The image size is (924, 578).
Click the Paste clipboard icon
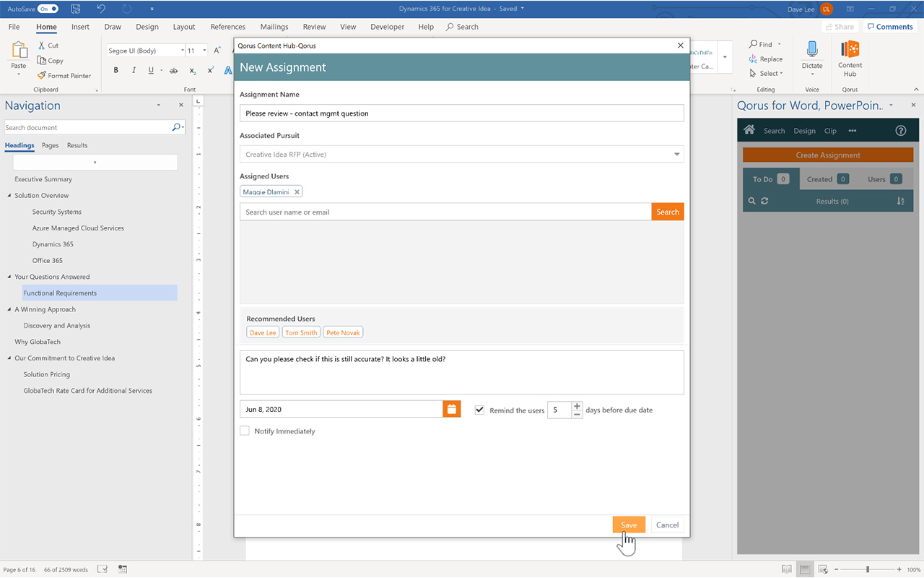tap(19, 51)
